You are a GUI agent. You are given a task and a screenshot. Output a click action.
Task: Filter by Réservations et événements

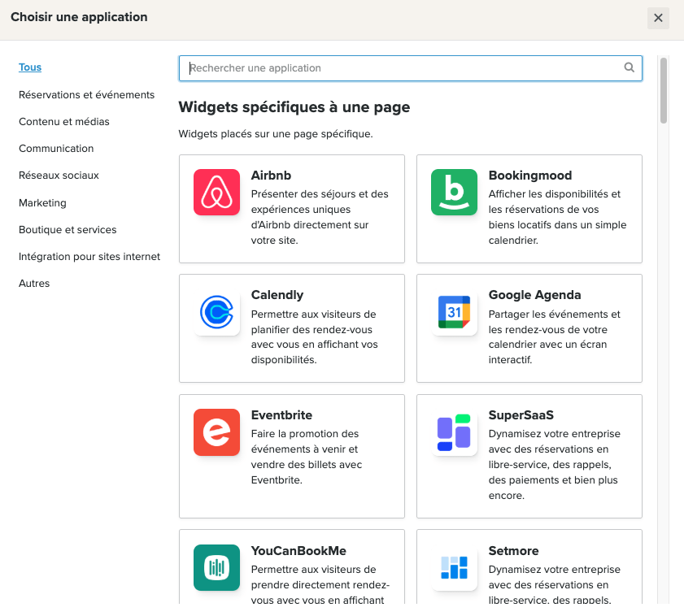(x=86, y=94)
